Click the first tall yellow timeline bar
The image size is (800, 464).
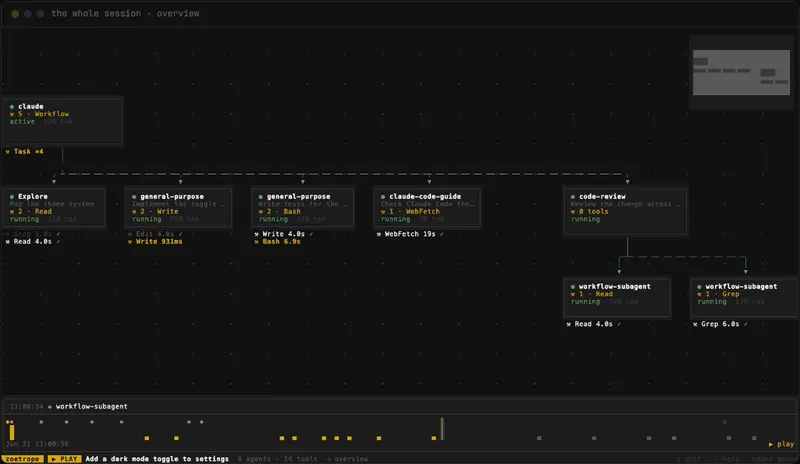pyautogui.click(x=12, y=432)
